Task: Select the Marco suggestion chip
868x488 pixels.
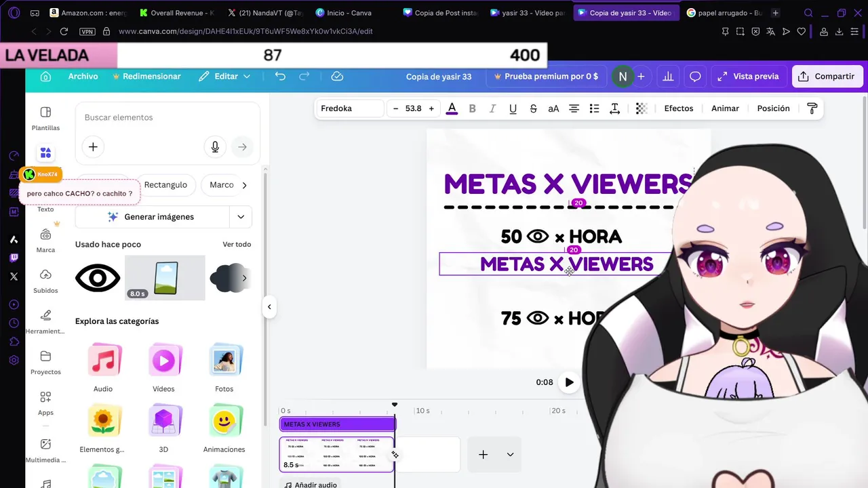Action: coord(221,185)
